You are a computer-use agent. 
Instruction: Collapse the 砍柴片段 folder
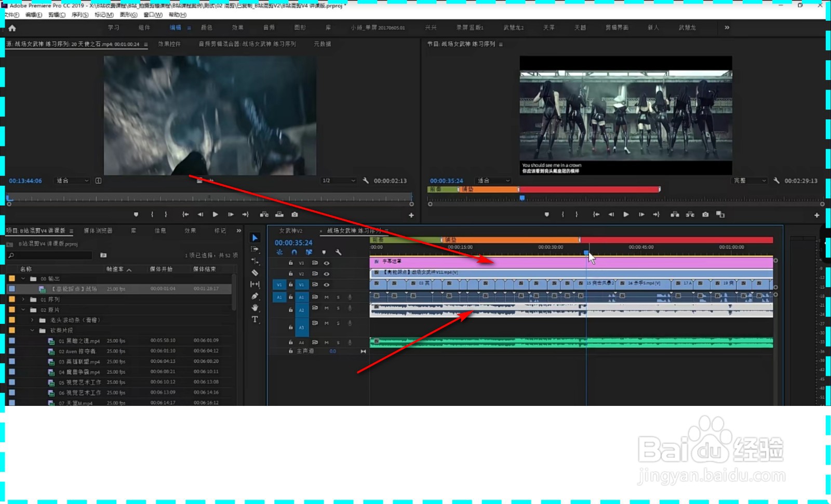[x=33, y=331]
